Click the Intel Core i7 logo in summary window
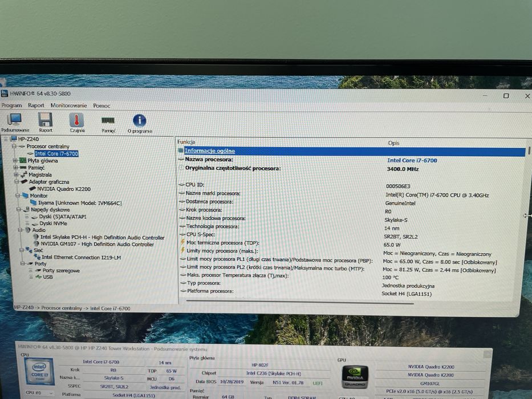This screenshot has height=399, width=532. pos(39,371)
